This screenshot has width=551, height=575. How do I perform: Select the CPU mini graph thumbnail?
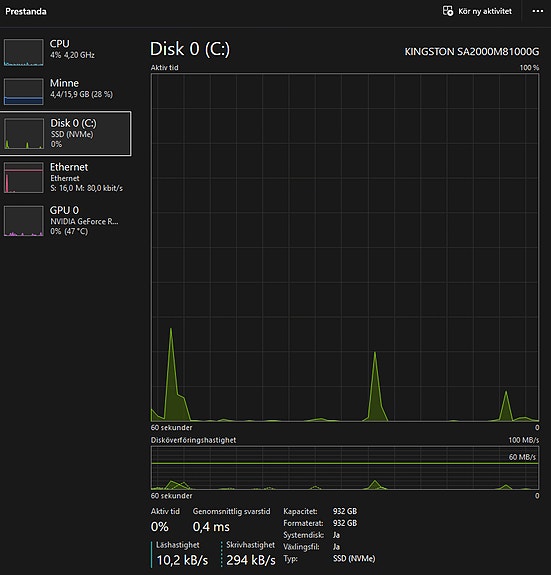tap(23, 52)
